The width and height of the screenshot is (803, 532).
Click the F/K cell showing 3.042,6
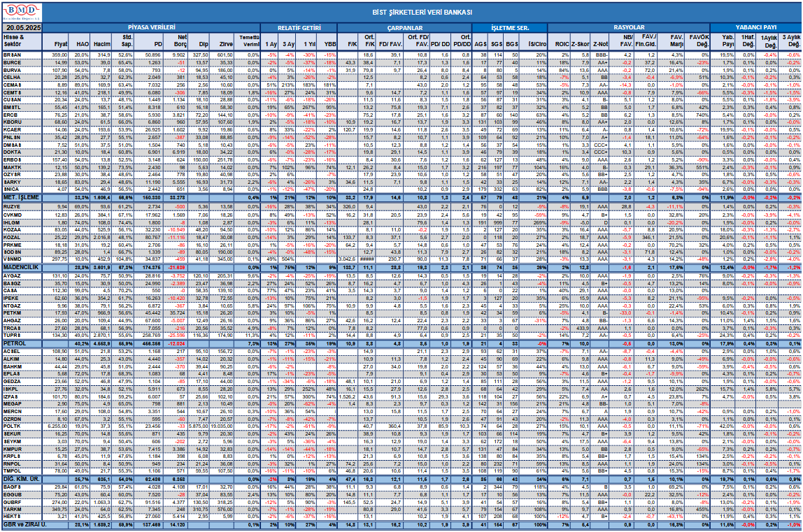coord(348,259)
